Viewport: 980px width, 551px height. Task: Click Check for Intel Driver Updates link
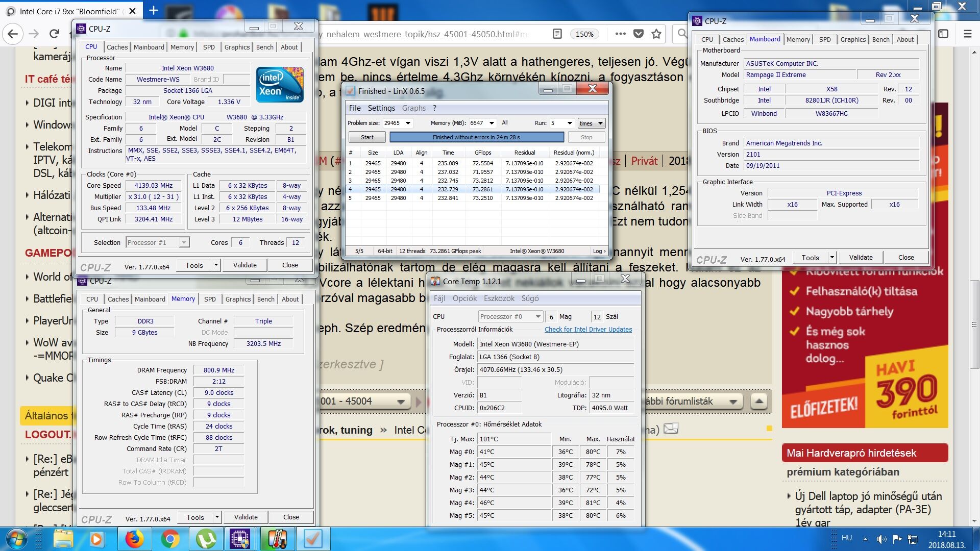tap(588, 330)
